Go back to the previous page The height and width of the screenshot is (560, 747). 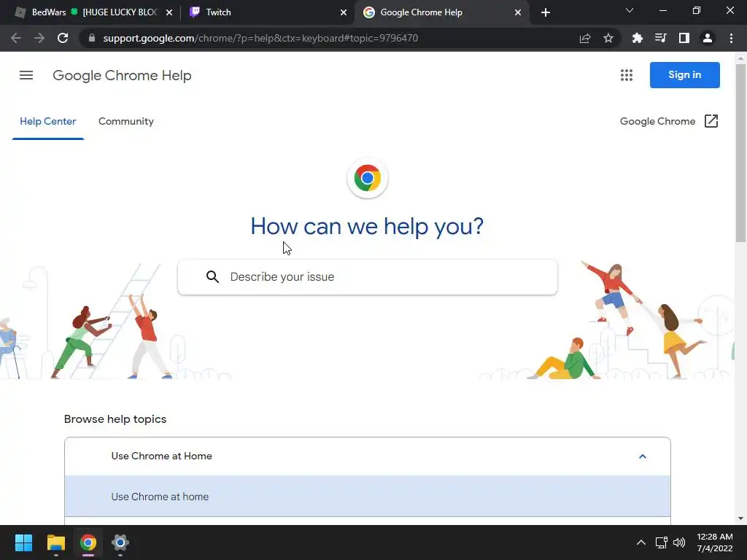[x=16, y=38]
